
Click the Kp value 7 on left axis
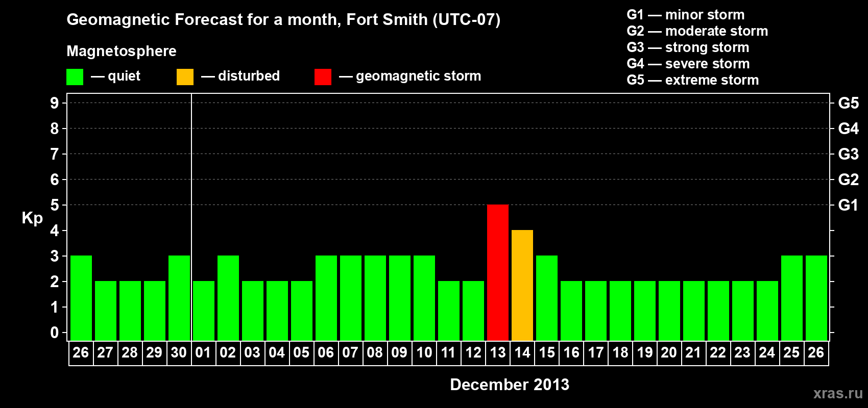point(55,154)
